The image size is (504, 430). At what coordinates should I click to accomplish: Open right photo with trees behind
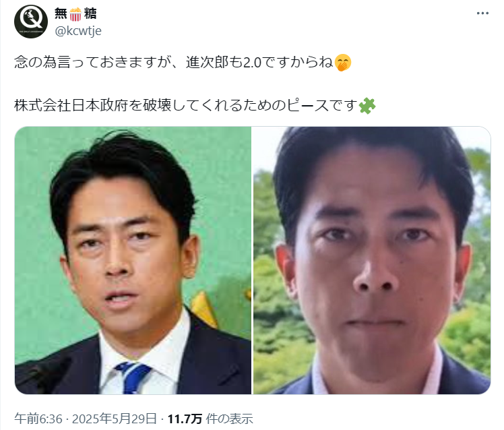tap(372, 260)
